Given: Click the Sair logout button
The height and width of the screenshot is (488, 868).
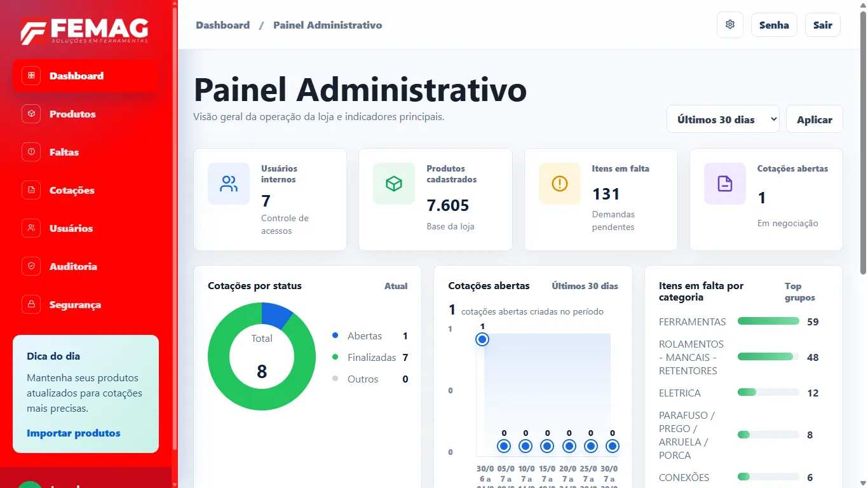Looking at the screenshot, I should tap(823, 25).
